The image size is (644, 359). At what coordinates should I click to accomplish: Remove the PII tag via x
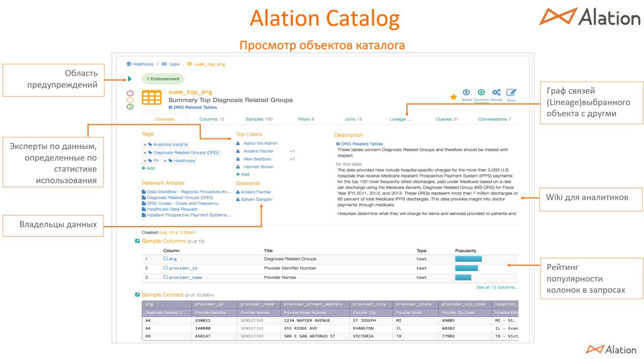point(145,161)
